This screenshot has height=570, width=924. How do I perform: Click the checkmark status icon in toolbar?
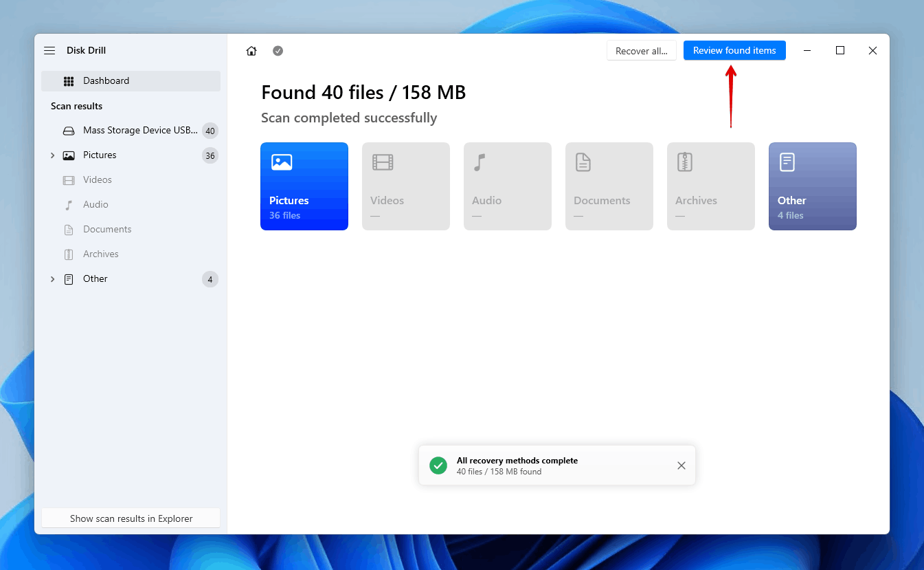coord(278,51)
